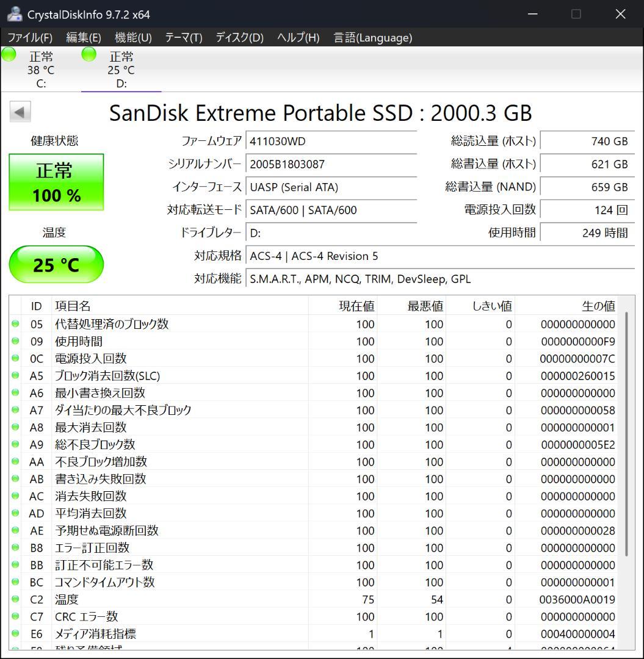The width and height of the screenshot is (644, 659).
Task: Click the green health light above the C: drive
Action: (x=9, y=54)
